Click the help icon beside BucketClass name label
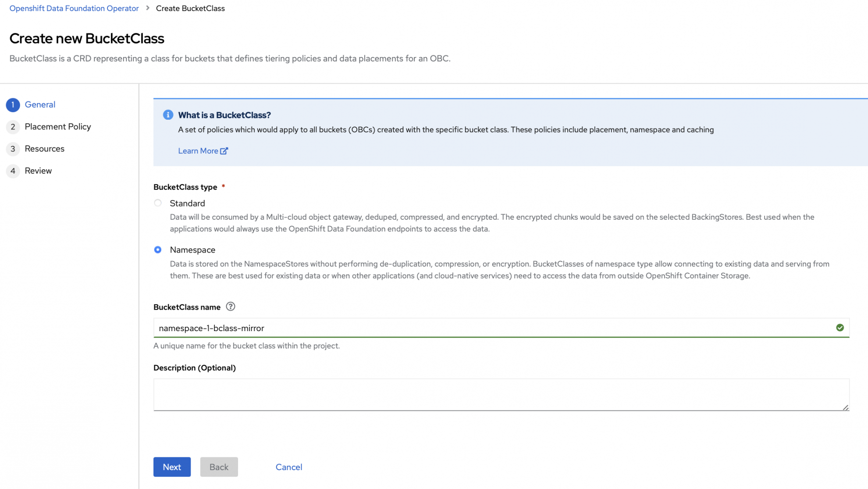The width and height of the screenshot is (868, 489). (x=231, y=306)
